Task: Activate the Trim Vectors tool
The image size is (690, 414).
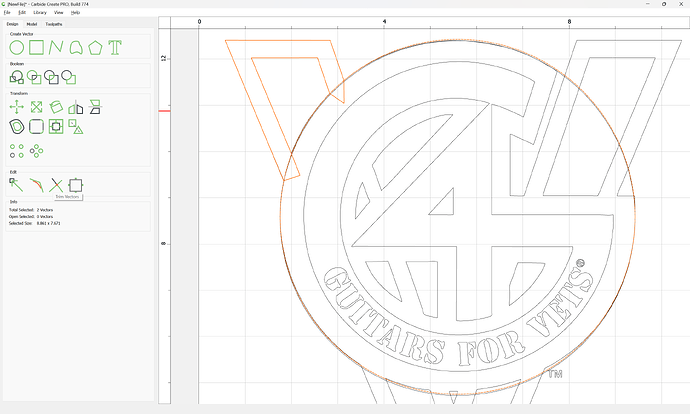Action: (56, 185)
